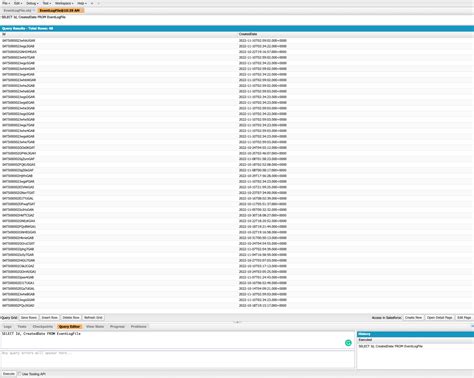Sort by the CreatedDate column header

[x=355, y=34]
